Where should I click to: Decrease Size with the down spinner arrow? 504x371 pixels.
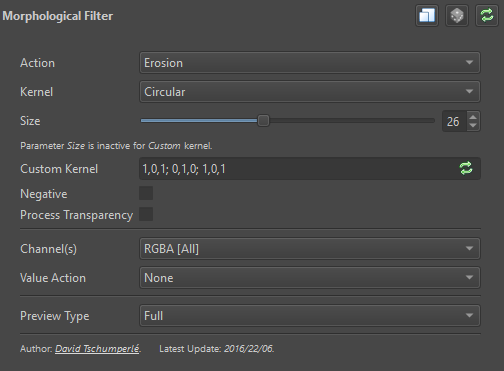click(x=473, y=125)
